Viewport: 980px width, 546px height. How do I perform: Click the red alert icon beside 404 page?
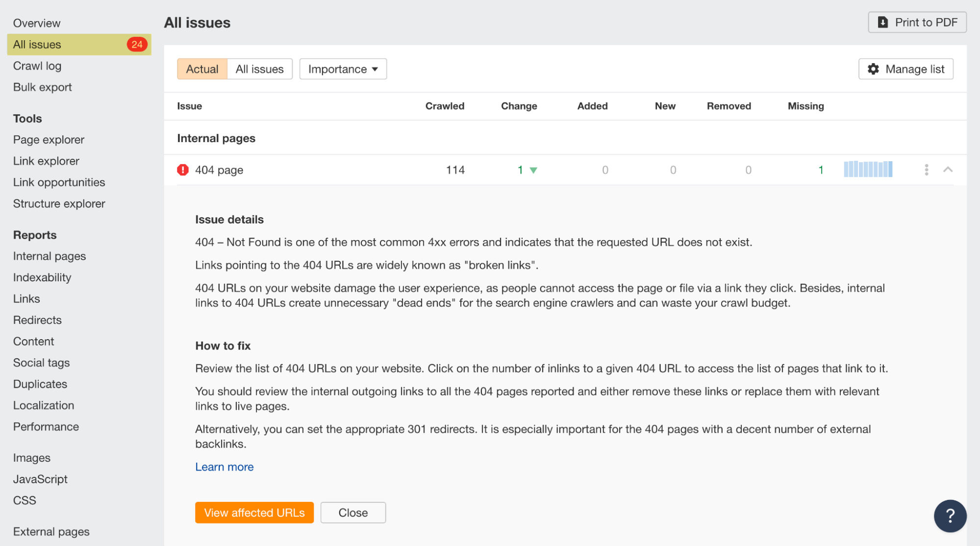tap(182, 170)
